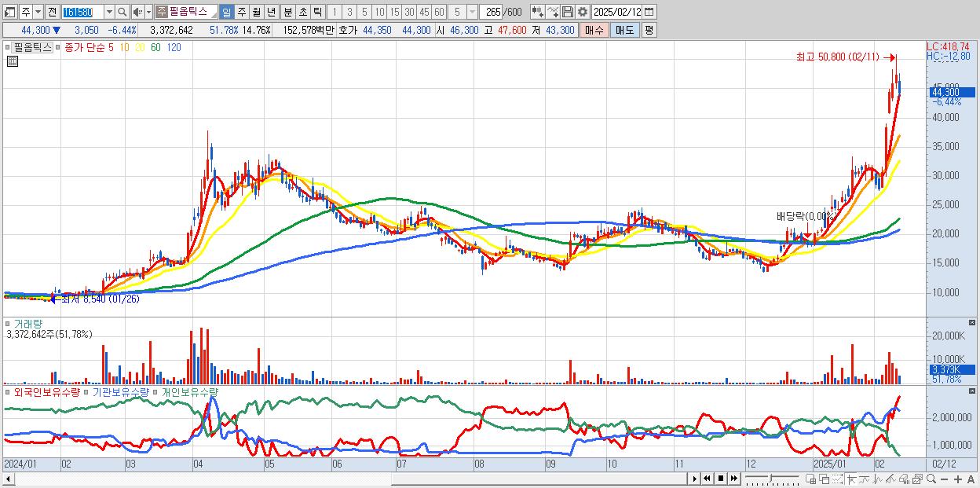
Task: Click the zigzag wave line icon at bottom
Action: pos(865,479)
